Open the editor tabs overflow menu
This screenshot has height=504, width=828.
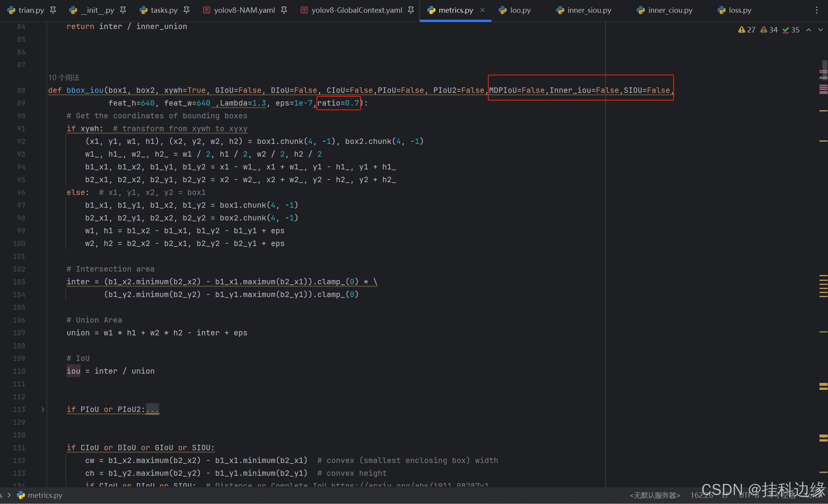817,10
